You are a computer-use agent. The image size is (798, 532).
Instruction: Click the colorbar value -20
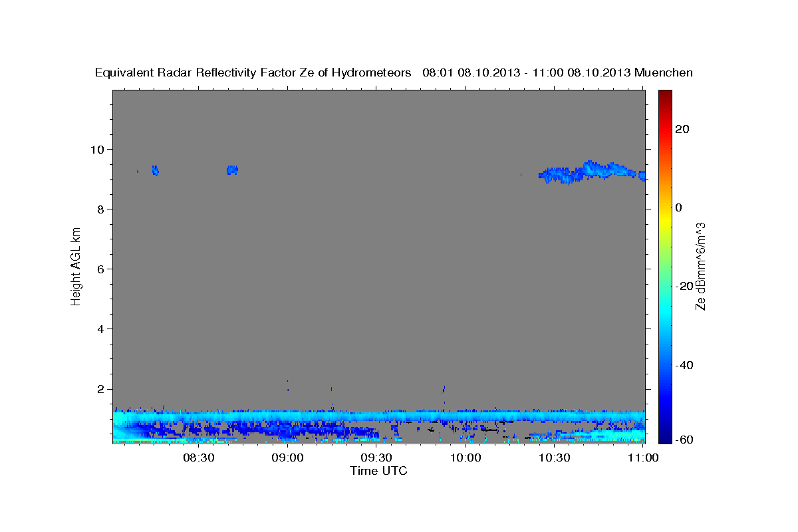coord(684,286)
